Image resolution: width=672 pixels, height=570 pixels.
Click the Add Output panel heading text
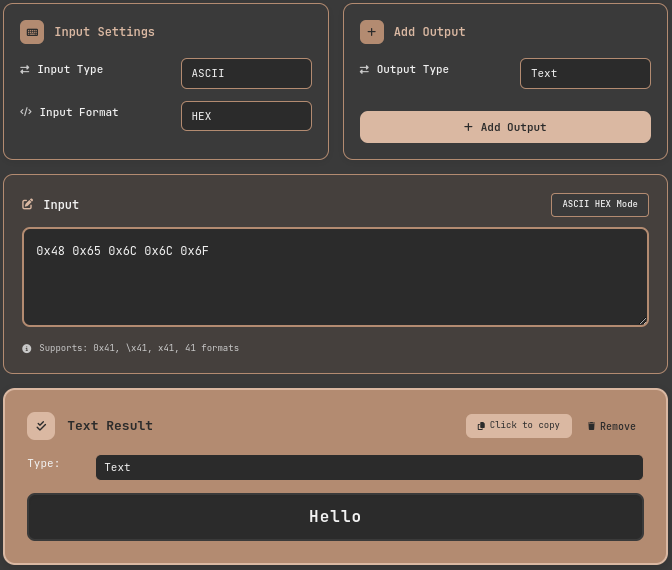(429, 32)
